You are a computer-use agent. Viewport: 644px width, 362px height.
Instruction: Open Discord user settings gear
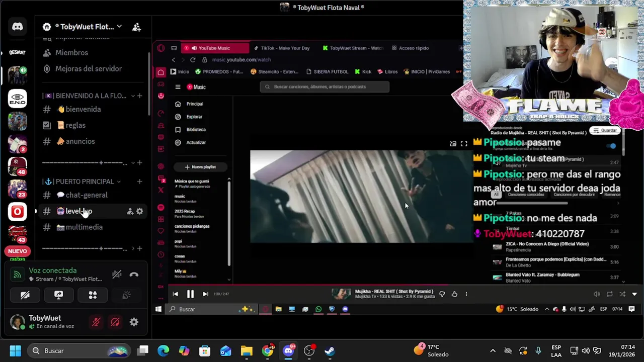coord(134,322)
